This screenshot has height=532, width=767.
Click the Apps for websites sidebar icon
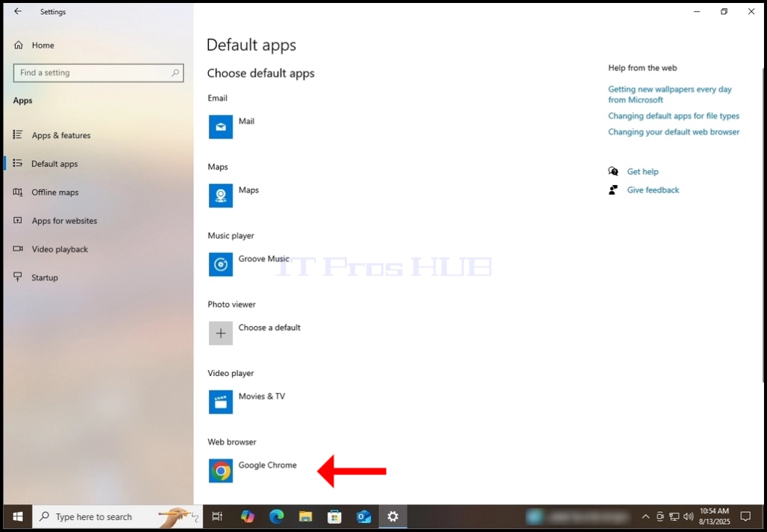(18, 221)
